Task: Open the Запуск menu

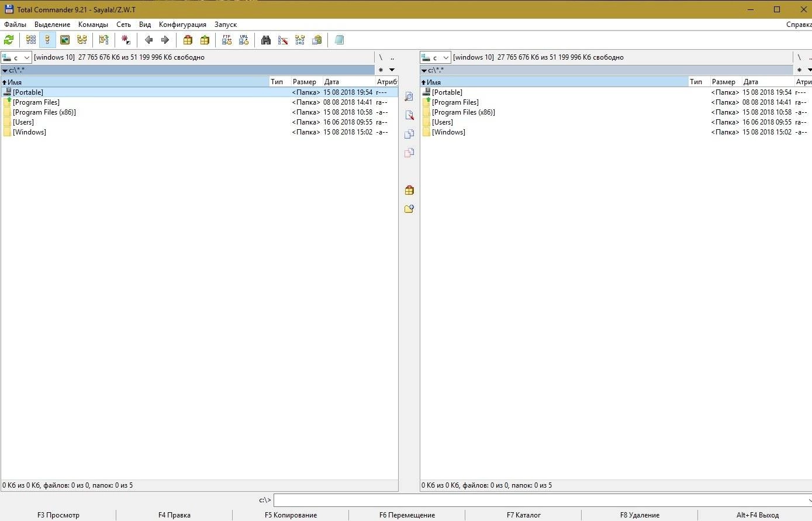Action: click(x=226, y=25)
